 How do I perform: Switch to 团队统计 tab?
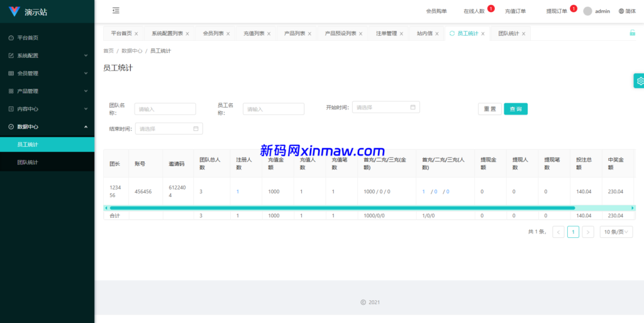[508, 34]
